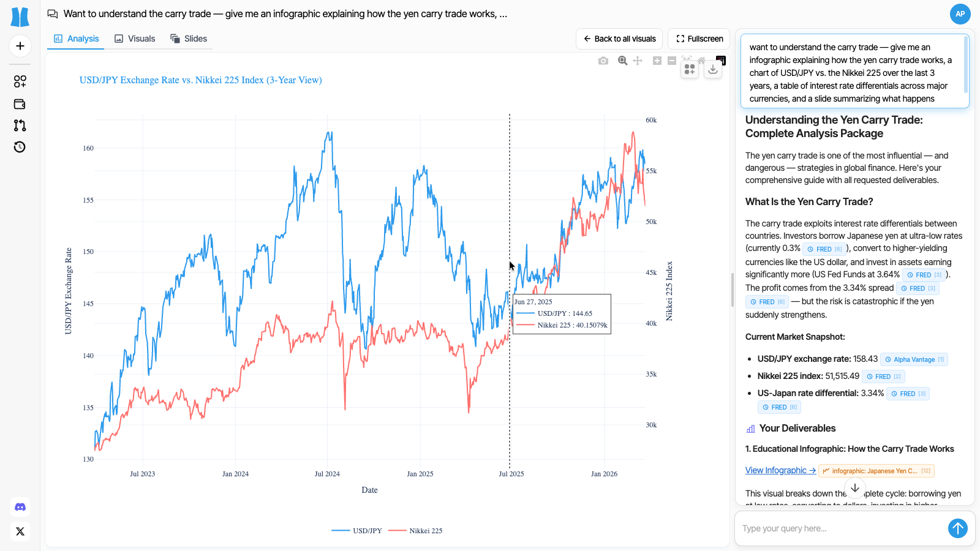The width and height of the screenshot is (980, 551).
Task: Open the compare/branches icon in the sidebar
Action: 20,126
